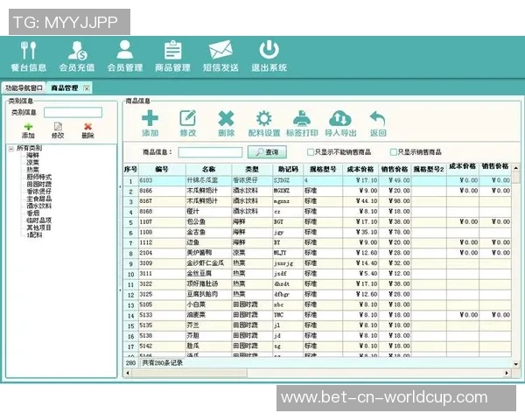Image resolution: width=525 pixels, height=420 pixels.
Task: Select the 金吉鱼 product row
Action: [318, 232]
